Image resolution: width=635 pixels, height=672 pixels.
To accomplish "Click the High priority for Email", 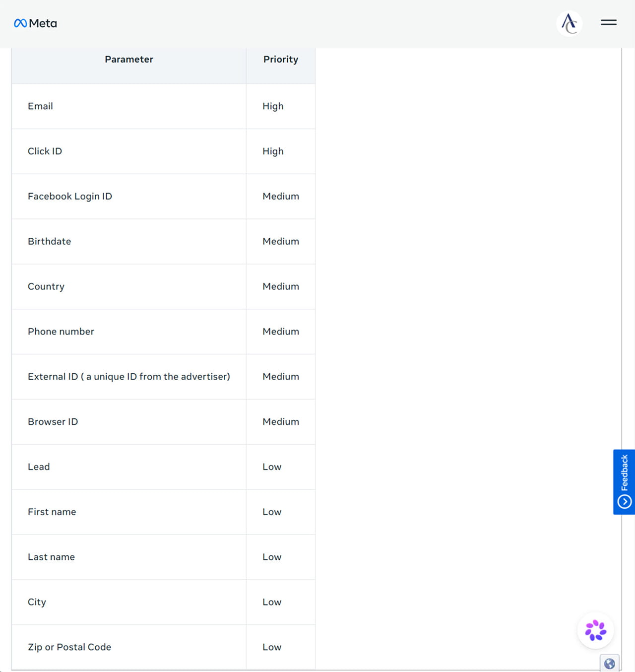I will [x=273, y=106].
